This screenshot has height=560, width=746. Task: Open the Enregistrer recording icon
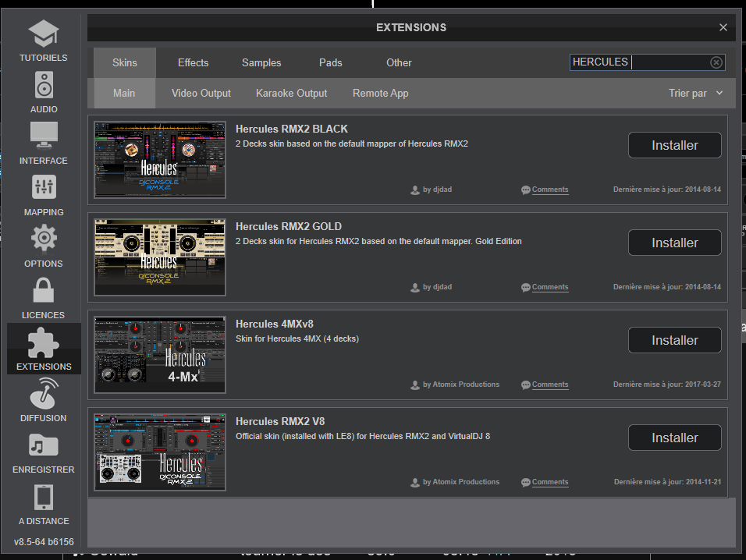[x=44, y=445]
